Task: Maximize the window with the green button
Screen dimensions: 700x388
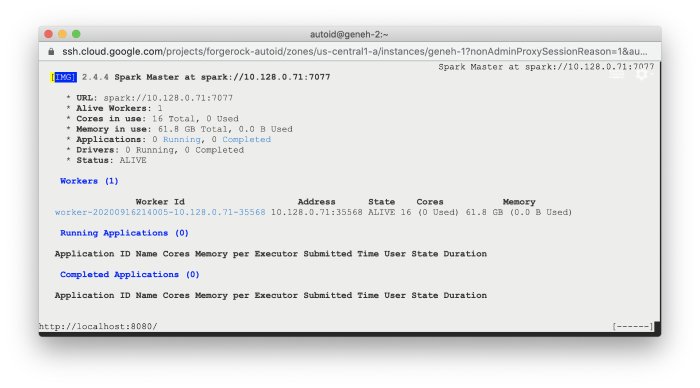Action: [76, 34]
